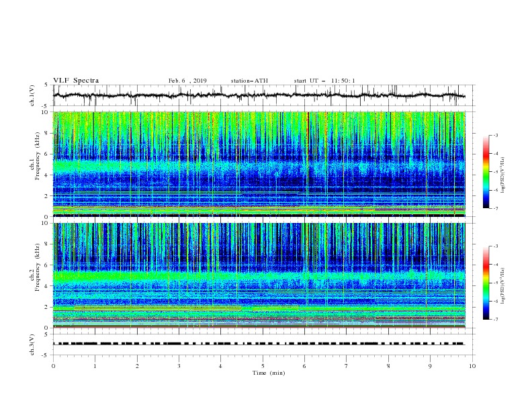Click the "-3" value on ch.1 colorbar
The width and height of the screenshot is (532, 411).
pyautogui.click(x=495, y=135)
